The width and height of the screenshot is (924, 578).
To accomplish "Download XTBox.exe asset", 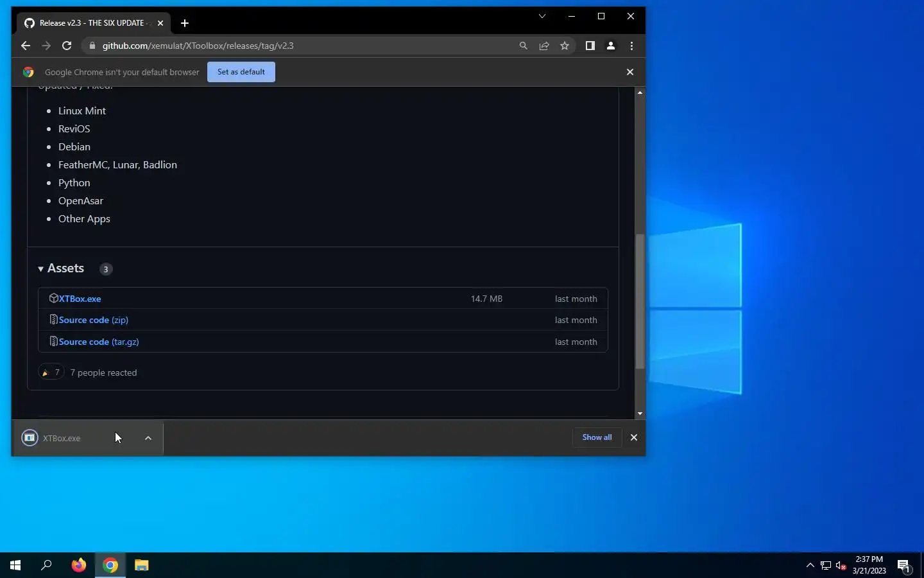I will [x=80, y=299].
